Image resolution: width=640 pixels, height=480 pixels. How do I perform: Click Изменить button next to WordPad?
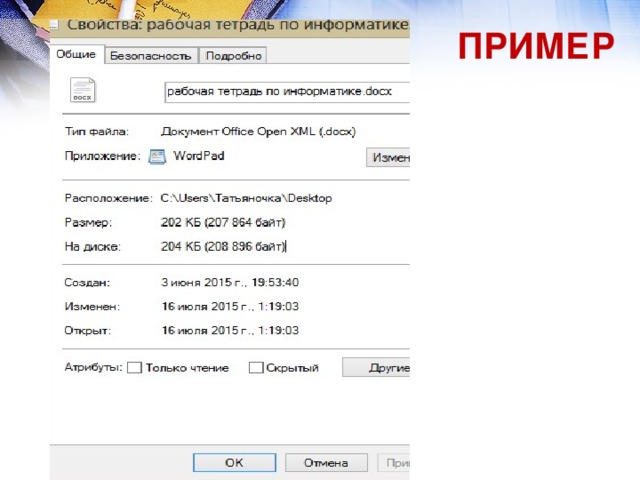388,158
